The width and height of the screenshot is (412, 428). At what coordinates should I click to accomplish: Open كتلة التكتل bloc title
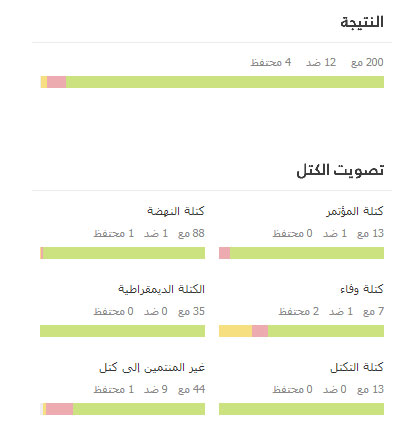point(357,367)
